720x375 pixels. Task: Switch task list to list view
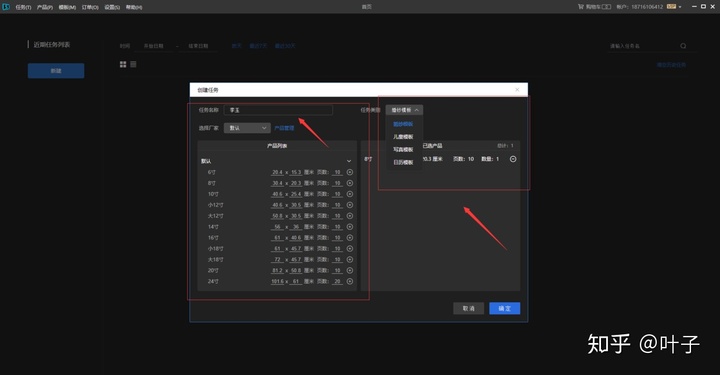click(133, 64)
